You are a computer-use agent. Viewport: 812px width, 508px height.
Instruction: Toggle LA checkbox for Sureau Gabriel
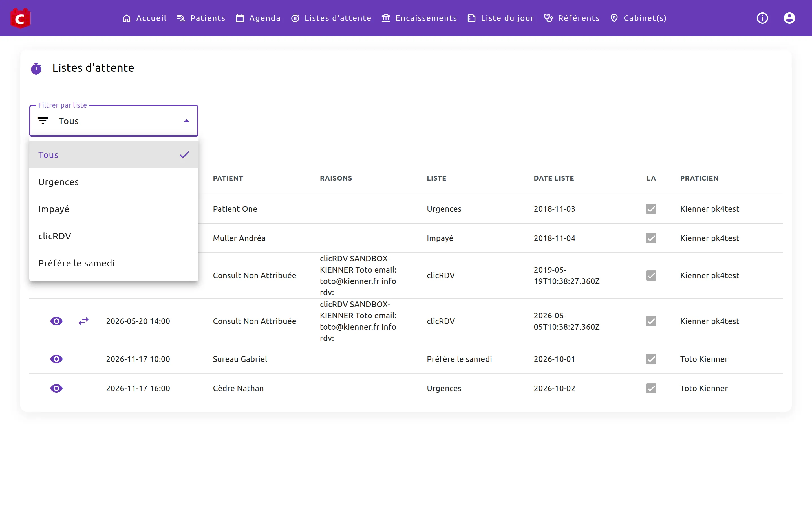(651, 359)
